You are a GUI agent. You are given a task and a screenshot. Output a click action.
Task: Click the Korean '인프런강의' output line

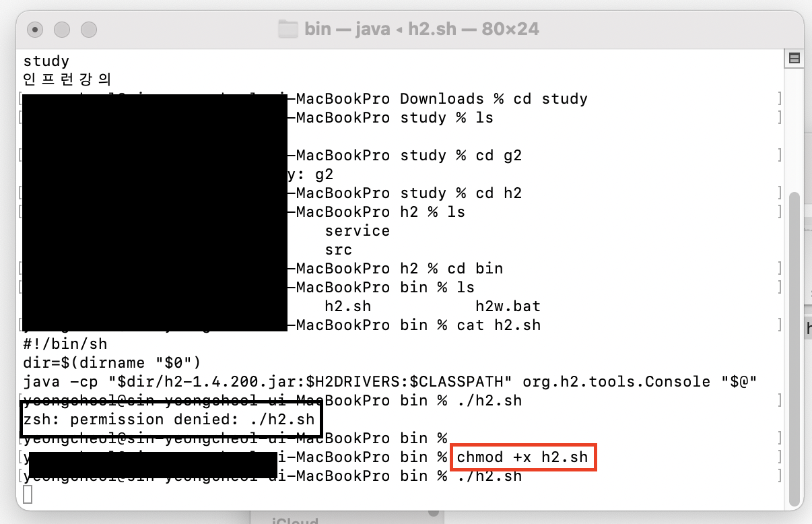pyautogui.click(x=67, y=79)
